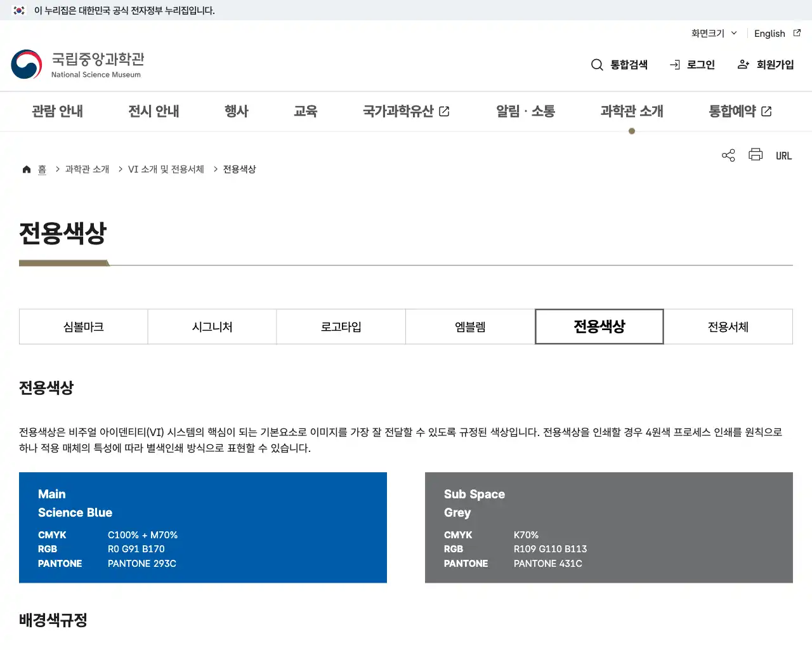This screenshot has width=812, height=650.
Task: Click the Sub Space Grey color panel
Action: [x=609, y=527]
